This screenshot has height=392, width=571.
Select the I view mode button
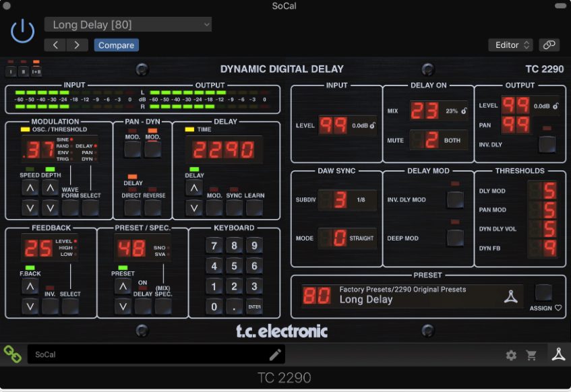point(11,71)
